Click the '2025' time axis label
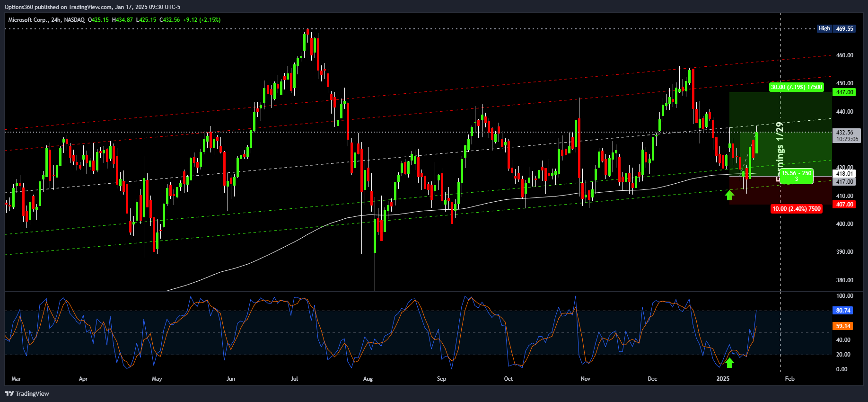The height and width of the screenshot is (402, 868). coord(723,379)
